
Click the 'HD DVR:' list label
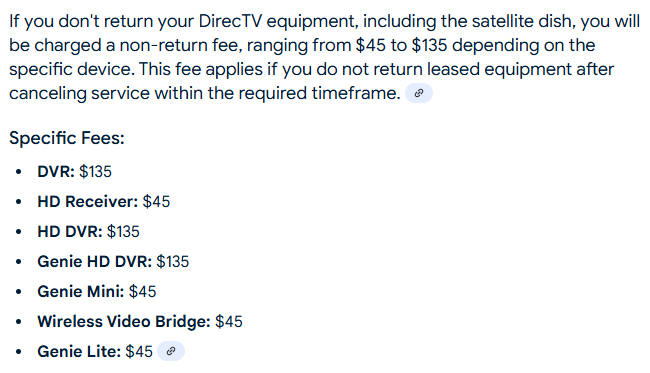(x=70, y=232)
